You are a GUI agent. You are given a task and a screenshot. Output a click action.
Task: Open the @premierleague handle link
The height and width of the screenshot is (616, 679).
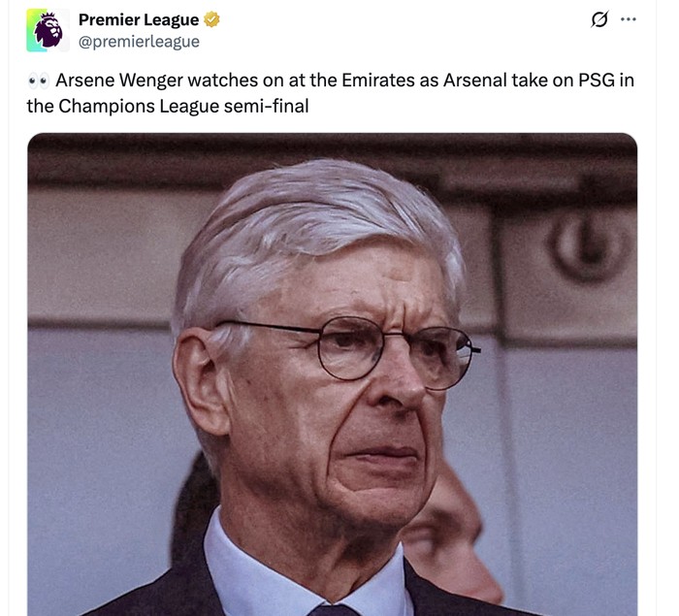click(x=139, y=41)
